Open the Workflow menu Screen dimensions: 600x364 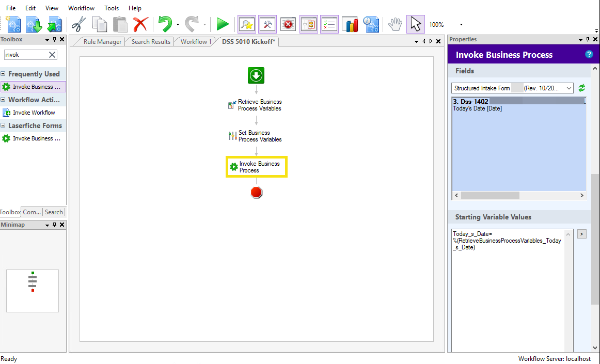(x=81, y=8)
